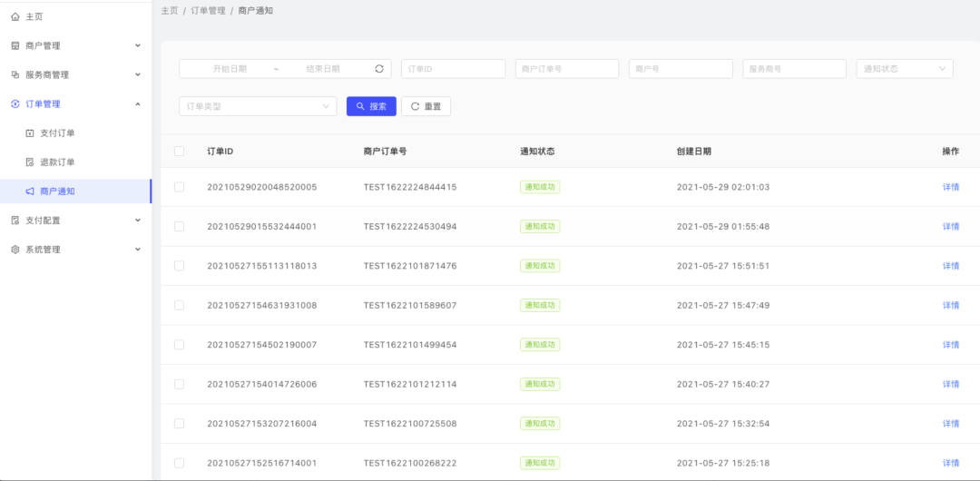Click the 订单管理 sidebar icon

click(15, 104)
